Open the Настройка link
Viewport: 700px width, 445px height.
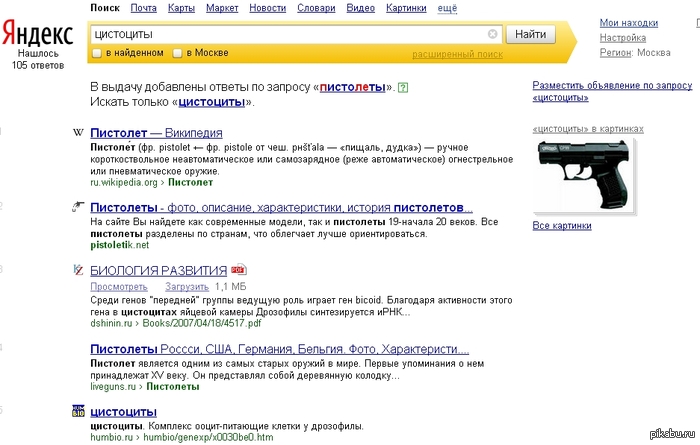(623, 38)
